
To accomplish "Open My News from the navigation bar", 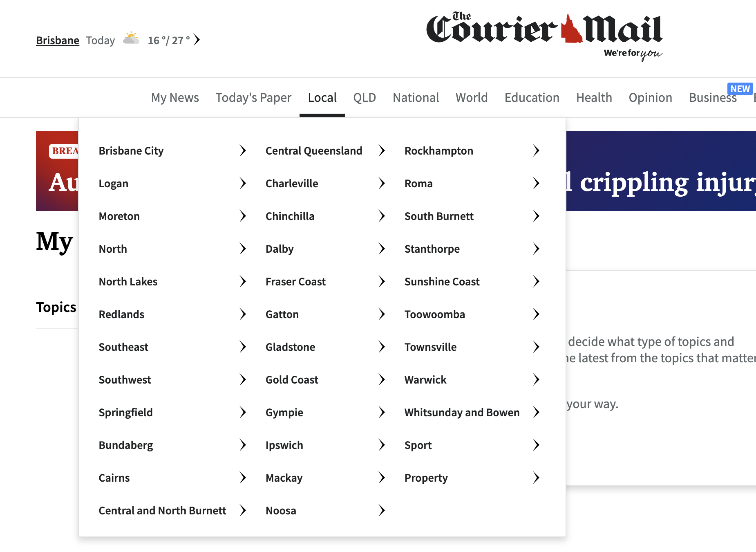I will (x=175, y=97).
